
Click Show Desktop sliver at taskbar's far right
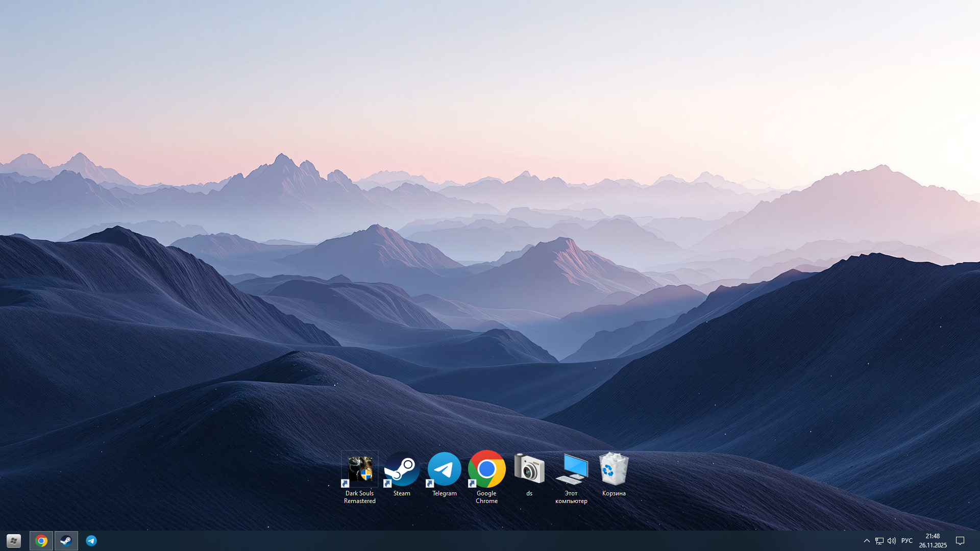[978, 541]
